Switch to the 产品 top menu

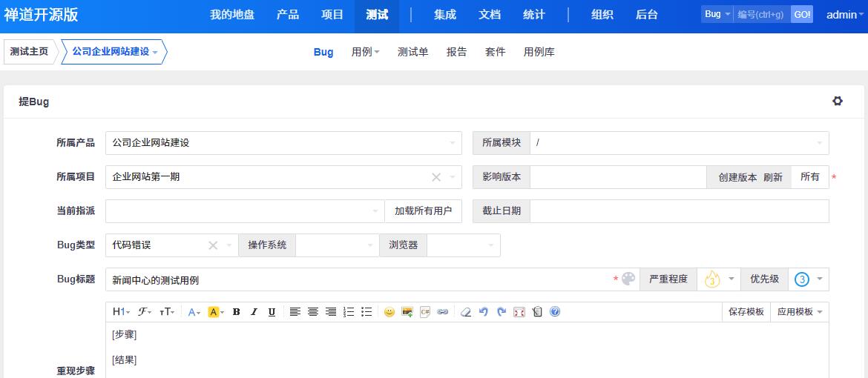pos(288,15)
